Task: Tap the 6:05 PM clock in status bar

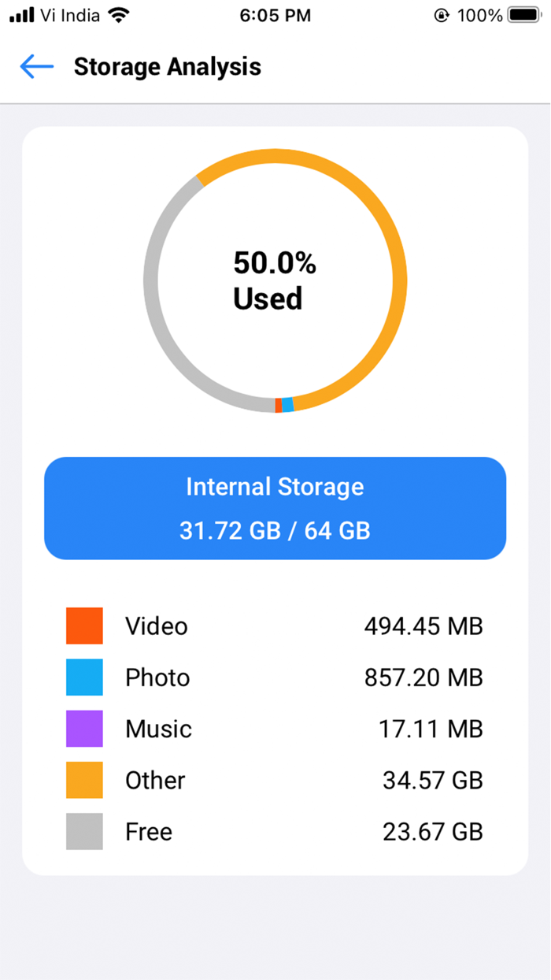Action: [x=275, y=14]
